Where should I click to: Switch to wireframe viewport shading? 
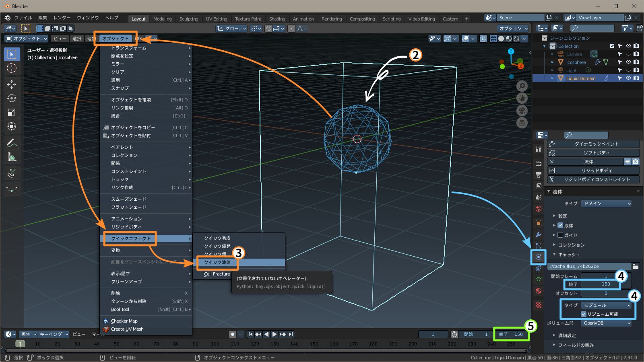(493, 39)
